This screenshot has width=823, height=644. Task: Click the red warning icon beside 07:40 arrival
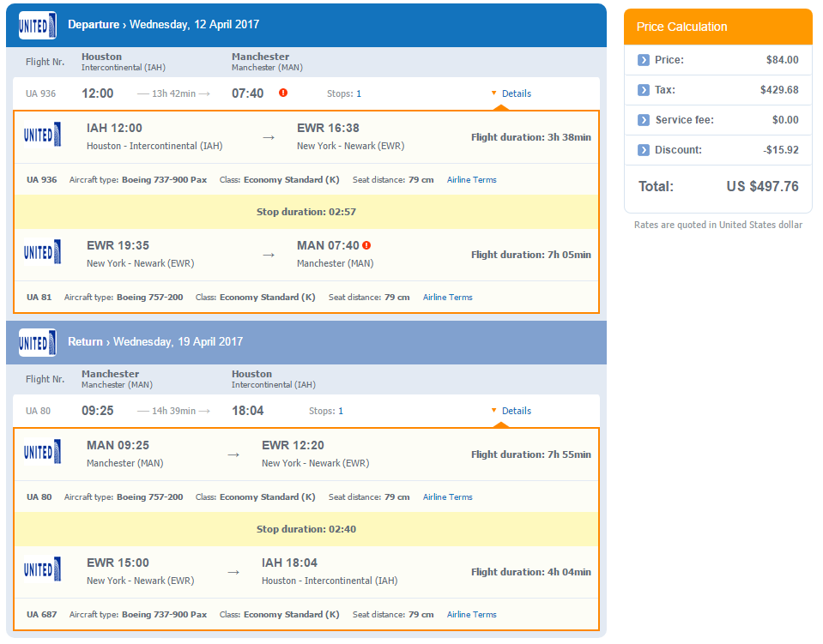(x=283, y=93)
